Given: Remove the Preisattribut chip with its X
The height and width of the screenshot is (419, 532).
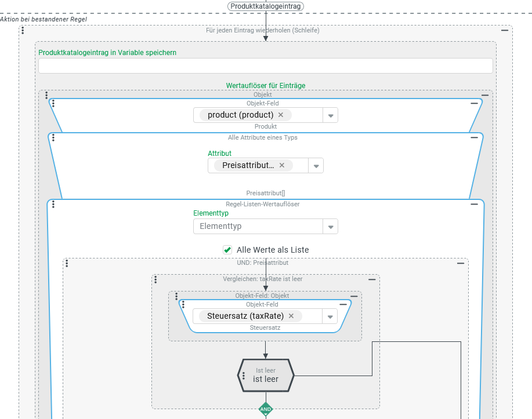Looking at the screenshot, I should [282, 165].
